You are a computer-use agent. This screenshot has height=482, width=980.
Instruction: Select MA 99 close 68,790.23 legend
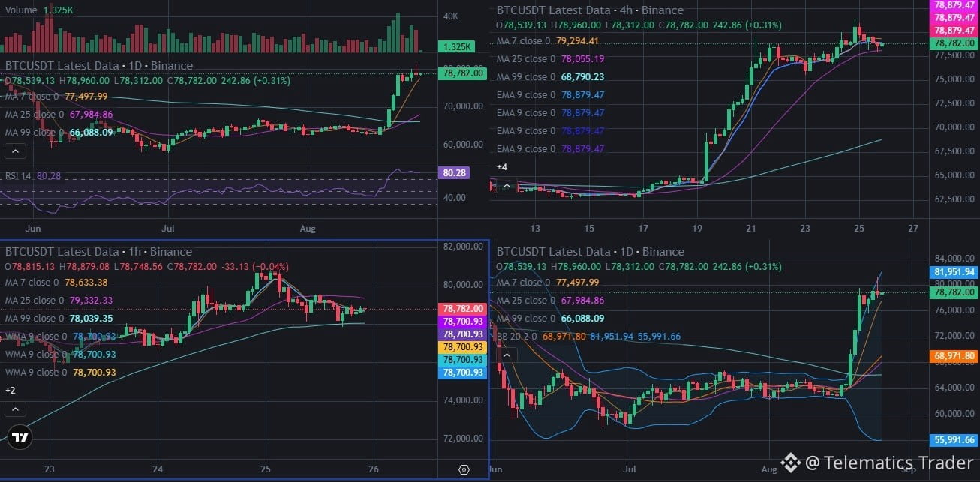(550, 76)
